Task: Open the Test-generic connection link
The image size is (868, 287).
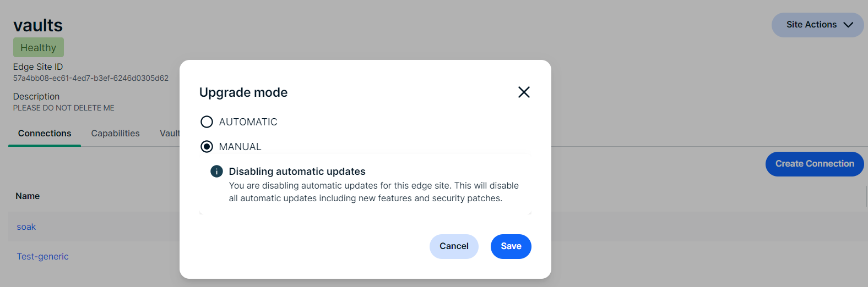Action: pos(42,257)
